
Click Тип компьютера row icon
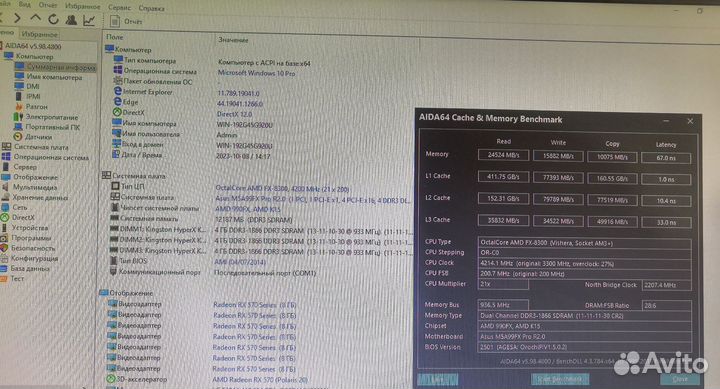point(118,60)
